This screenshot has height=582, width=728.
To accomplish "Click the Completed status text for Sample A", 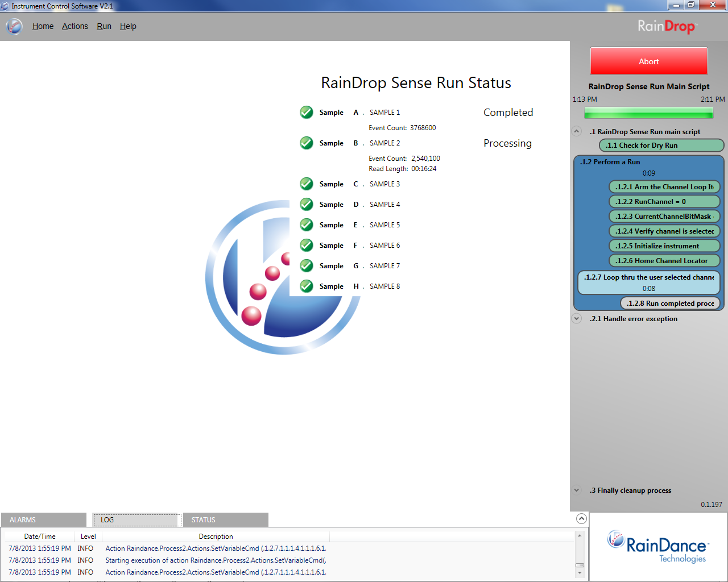I will coord(508,113).
